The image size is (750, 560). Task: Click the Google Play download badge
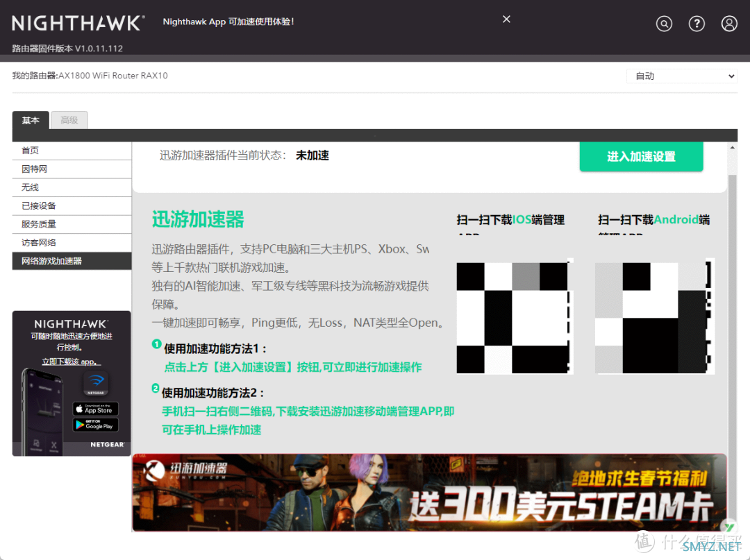[95, 425]
